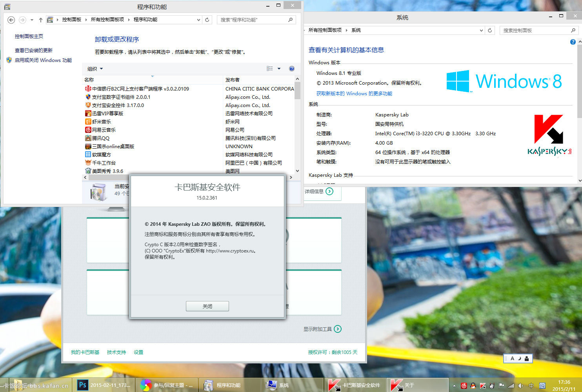This screenshot has width=582, height=392.
Task: Select 迅雷VIP尊享版 program
Action: click(188, 114)
